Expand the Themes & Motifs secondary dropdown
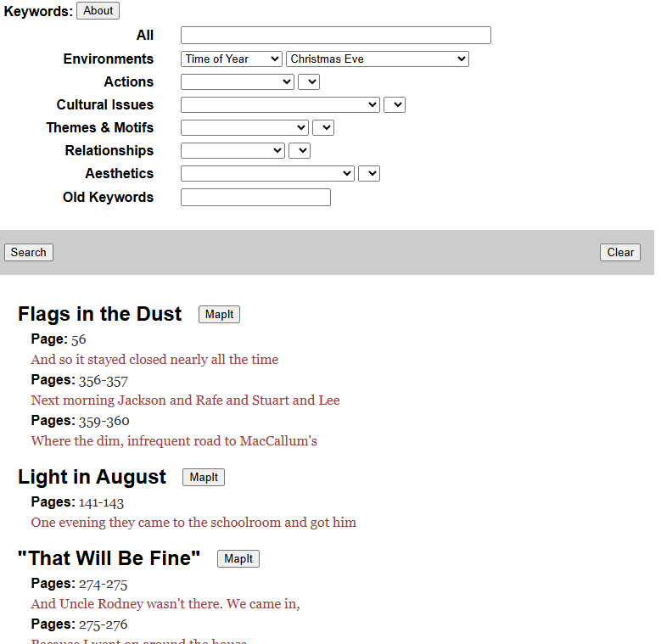 pyautogui.click(x=323, y=128)
